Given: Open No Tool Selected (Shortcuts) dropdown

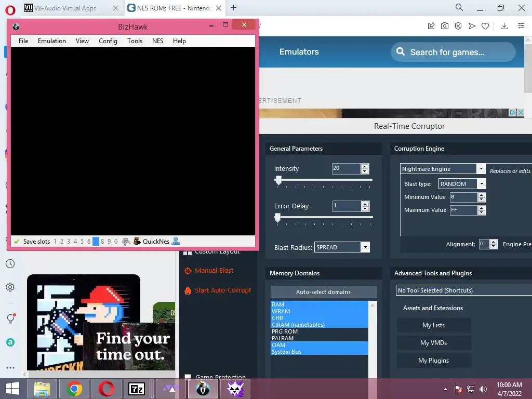Looking at the screenshot, I should point(464,290).
